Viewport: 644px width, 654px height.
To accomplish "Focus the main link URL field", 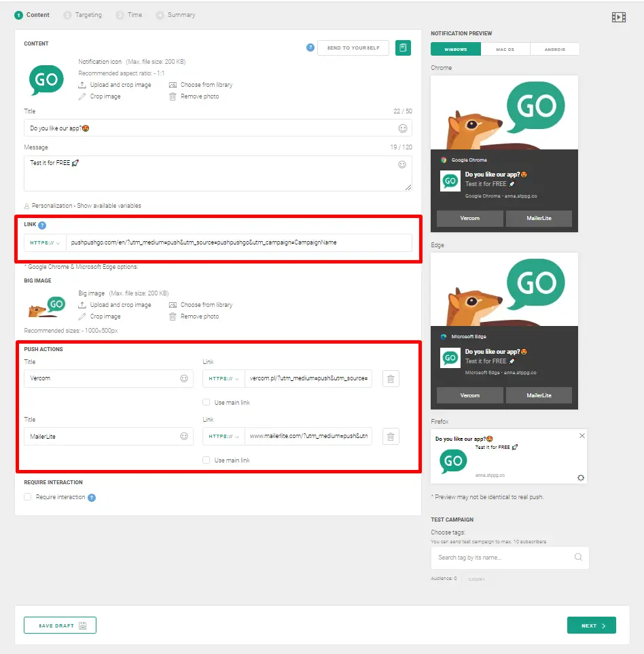I will coord(239,242).
